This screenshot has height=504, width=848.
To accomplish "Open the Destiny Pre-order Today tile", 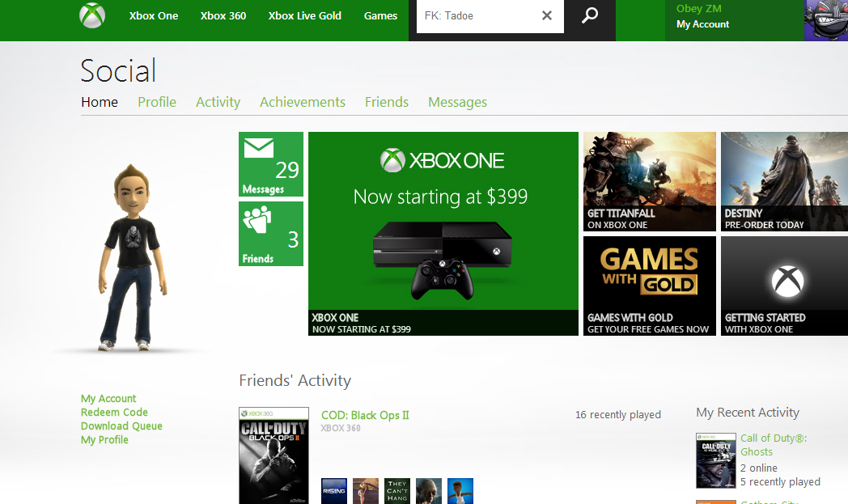I will coord(784,182).
